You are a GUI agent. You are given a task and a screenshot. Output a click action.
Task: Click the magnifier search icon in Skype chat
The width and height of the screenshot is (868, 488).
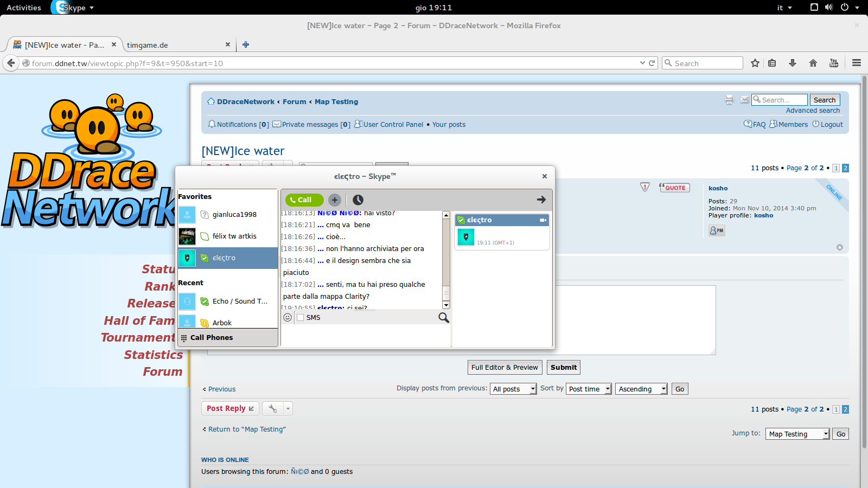click(443, 318)
